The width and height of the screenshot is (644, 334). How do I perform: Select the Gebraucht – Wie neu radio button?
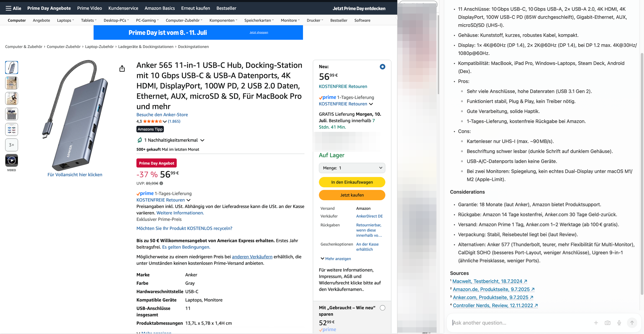[383, 308]
